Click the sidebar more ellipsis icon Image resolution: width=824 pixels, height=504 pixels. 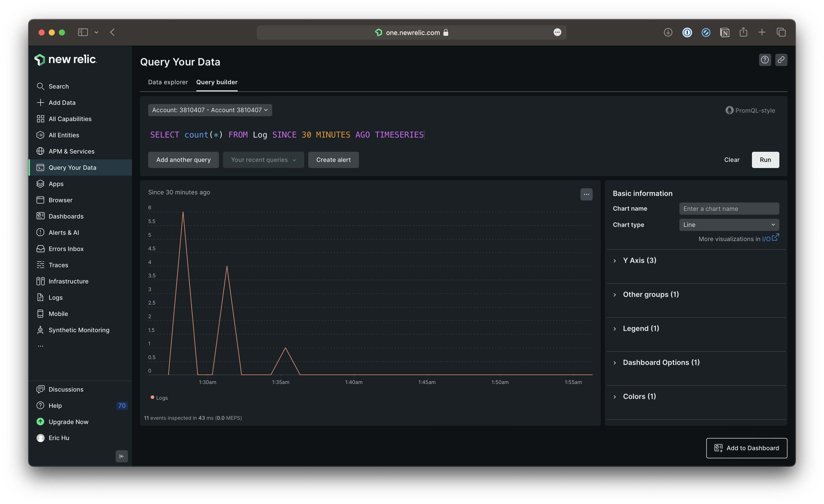tap(41, 346)
